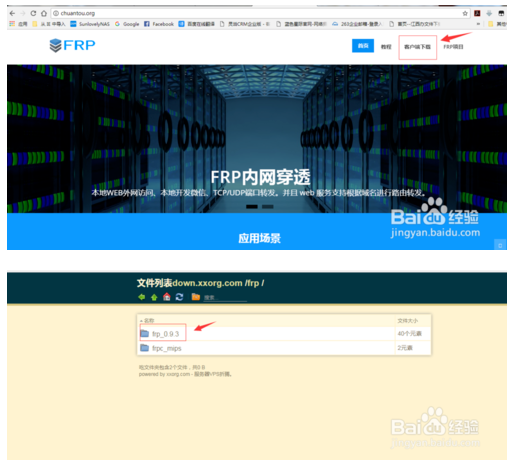The height and width of the screenshot is (463, 515).
Task: Click the home icon in file list toolbar
Action: [x=167, y=297]
